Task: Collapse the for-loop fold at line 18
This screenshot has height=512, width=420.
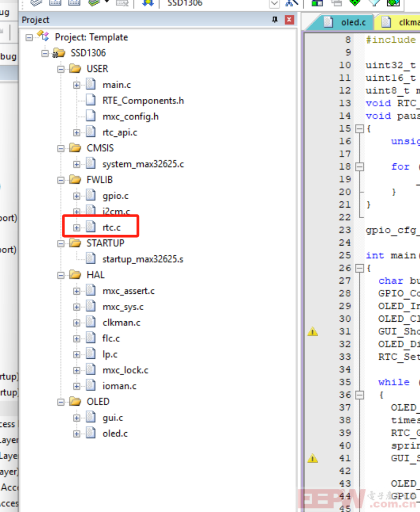Action: click(359, 167)
